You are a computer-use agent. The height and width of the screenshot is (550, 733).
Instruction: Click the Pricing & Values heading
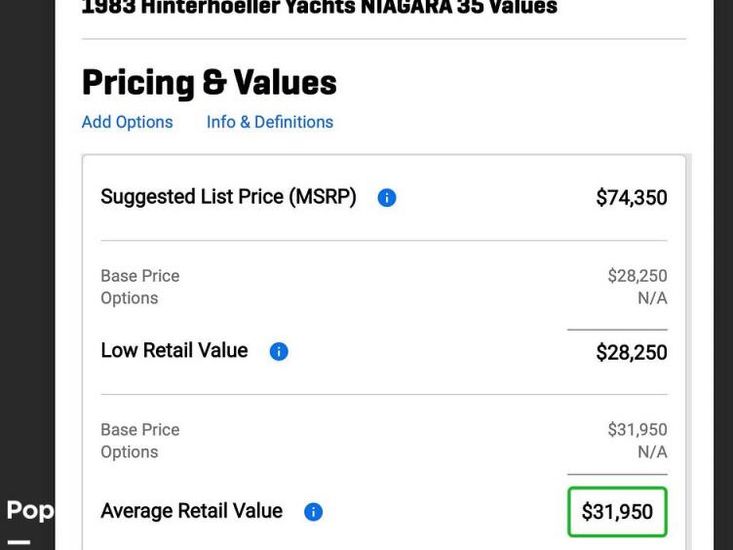(209, 83)
